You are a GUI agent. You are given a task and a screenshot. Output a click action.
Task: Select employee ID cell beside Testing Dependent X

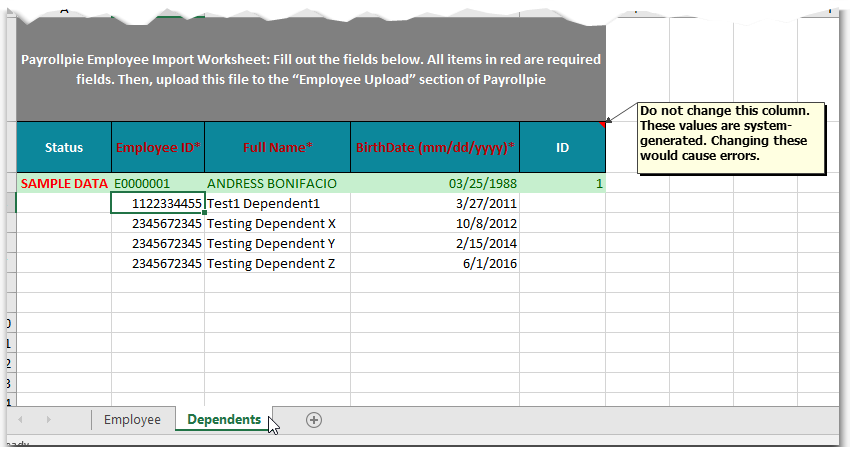point(158,223)
